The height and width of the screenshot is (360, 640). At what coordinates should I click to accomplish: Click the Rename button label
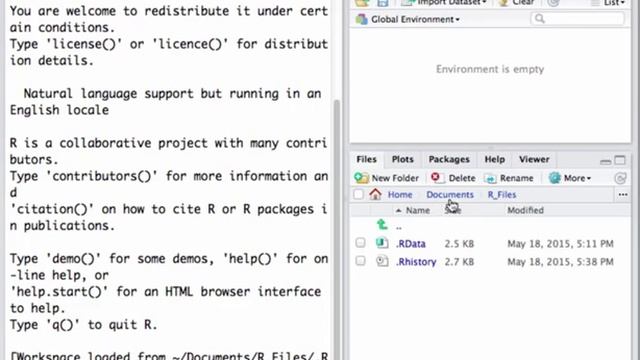(516, 178)
